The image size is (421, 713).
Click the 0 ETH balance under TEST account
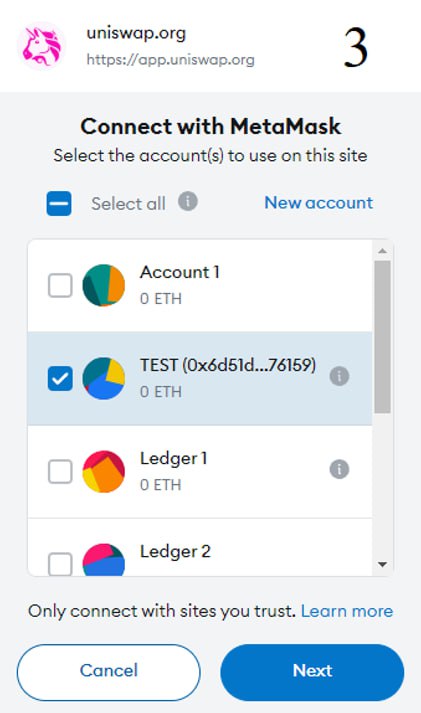click(161, 392)
